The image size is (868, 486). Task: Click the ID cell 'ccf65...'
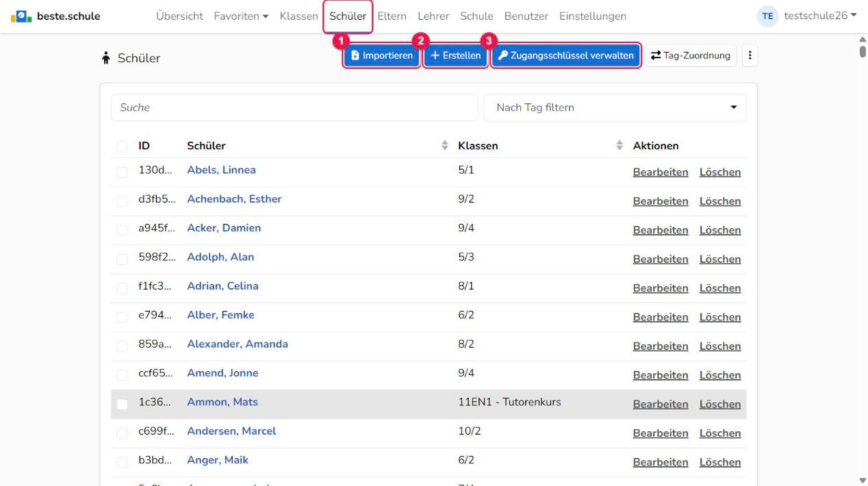[x=155, y=373]
